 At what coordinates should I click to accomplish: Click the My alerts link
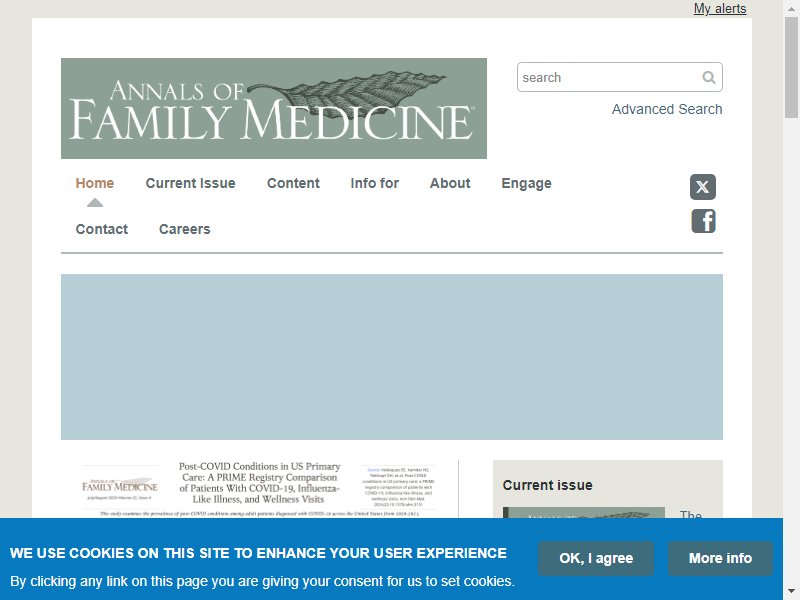[x=720, y=9]
